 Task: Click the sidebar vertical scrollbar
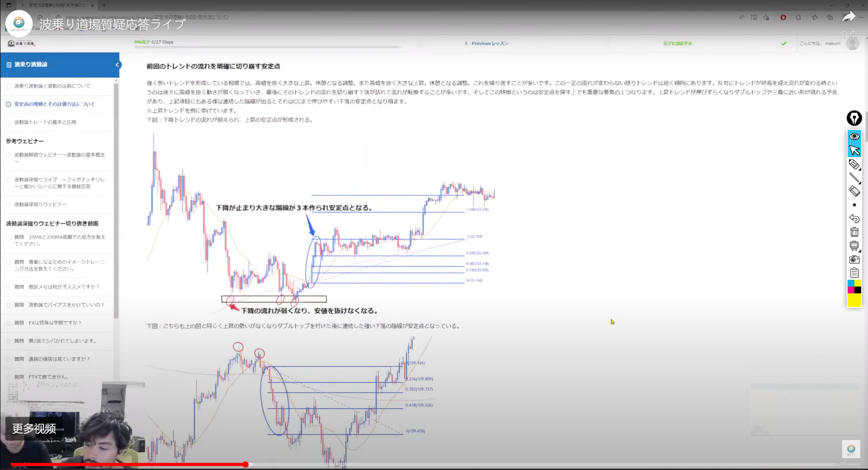point(116,200)
